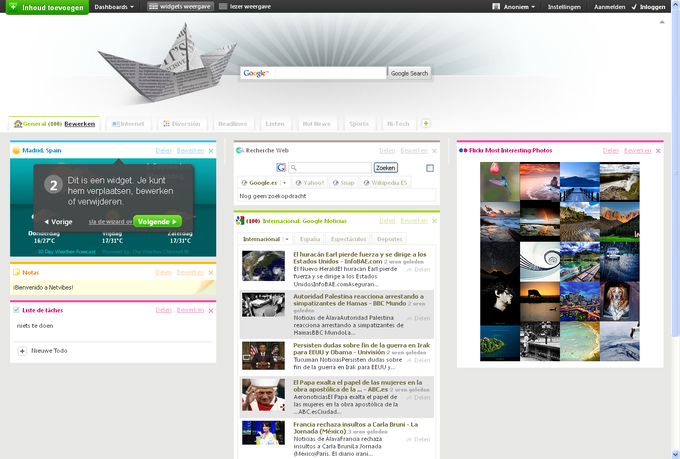This screenshot has width=680, height=459.
Task: Click the window icon right of Zoeken
Action: tap(430, 168)
